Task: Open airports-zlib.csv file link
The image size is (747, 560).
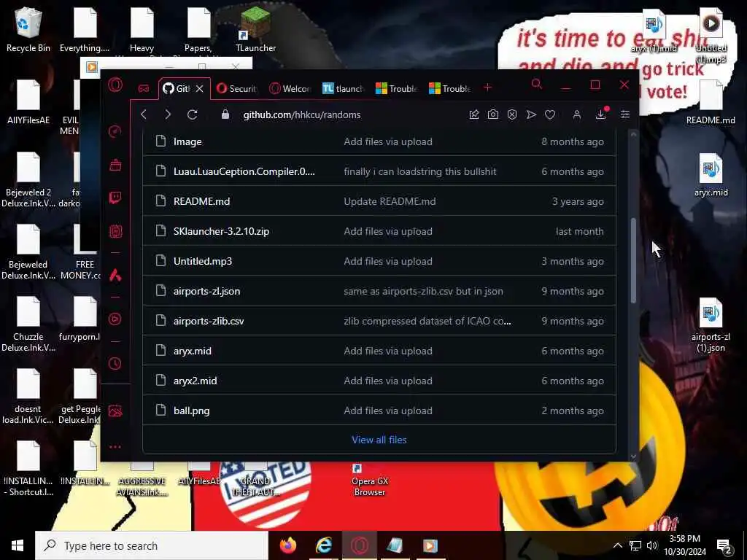Action: [209, 322]
